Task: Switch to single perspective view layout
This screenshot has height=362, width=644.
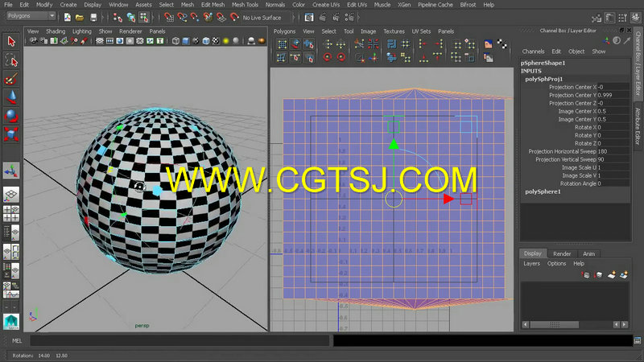Action: coord(11,195)
